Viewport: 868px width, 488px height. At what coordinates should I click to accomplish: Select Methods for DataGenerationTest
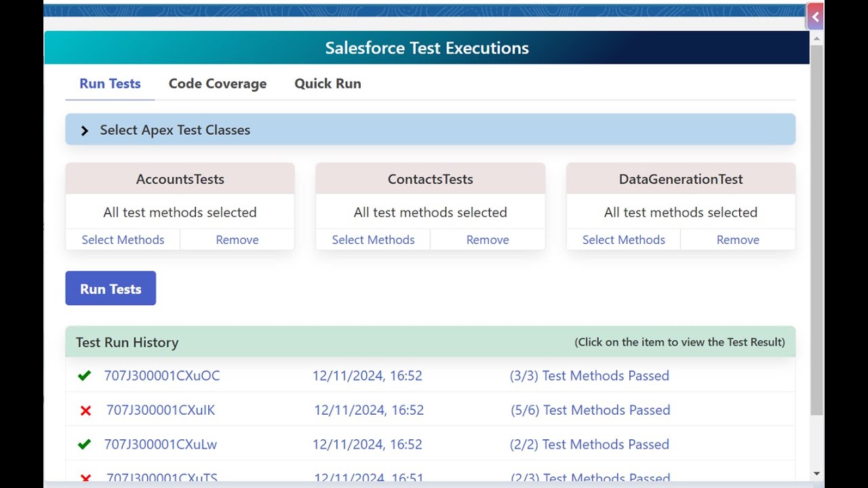pos(624,240)
